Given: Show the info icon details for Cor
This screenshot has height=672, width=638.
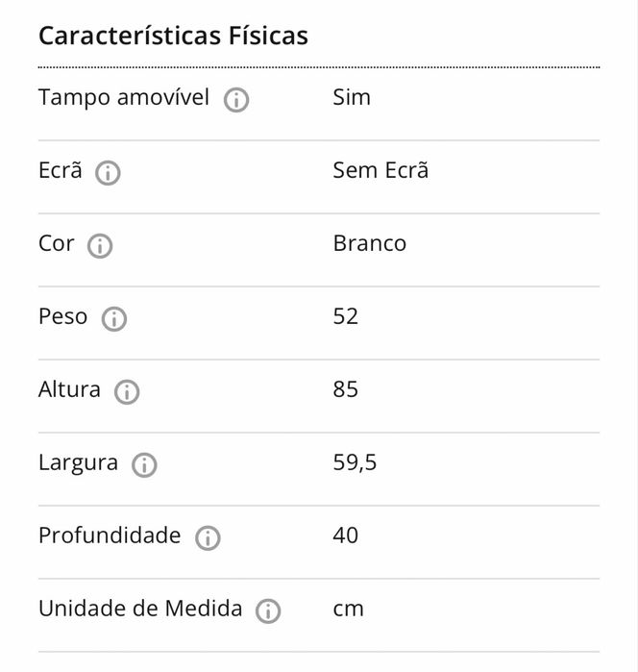Looking at the screenshot, I should pyautogui.click(x=100, y=246).
